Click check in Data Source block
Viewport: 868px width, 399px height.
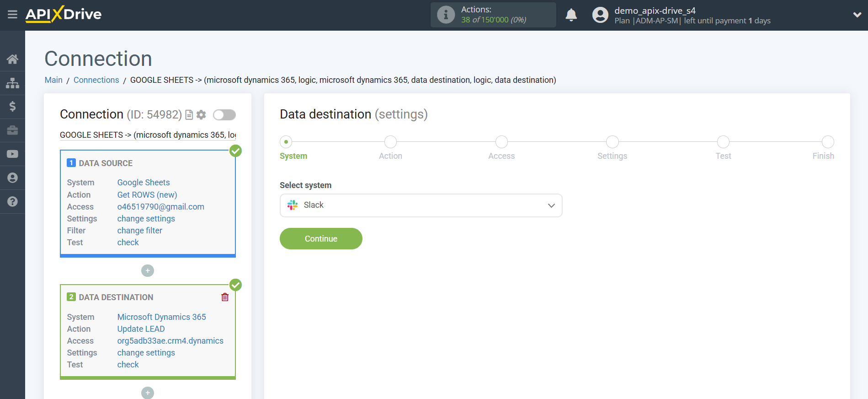pyautogui.click(x=128, y=243)
